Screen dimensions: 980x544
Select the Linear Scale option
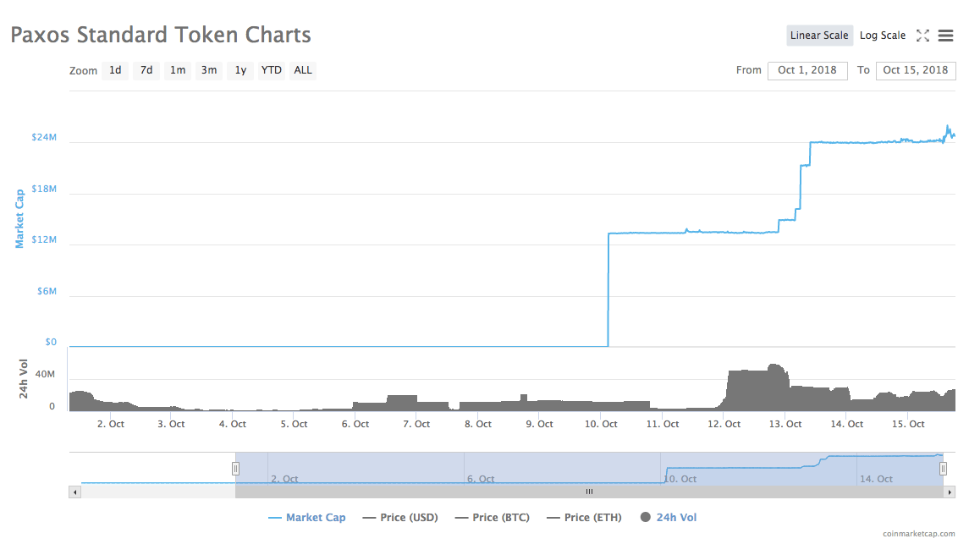click(819, 36)
